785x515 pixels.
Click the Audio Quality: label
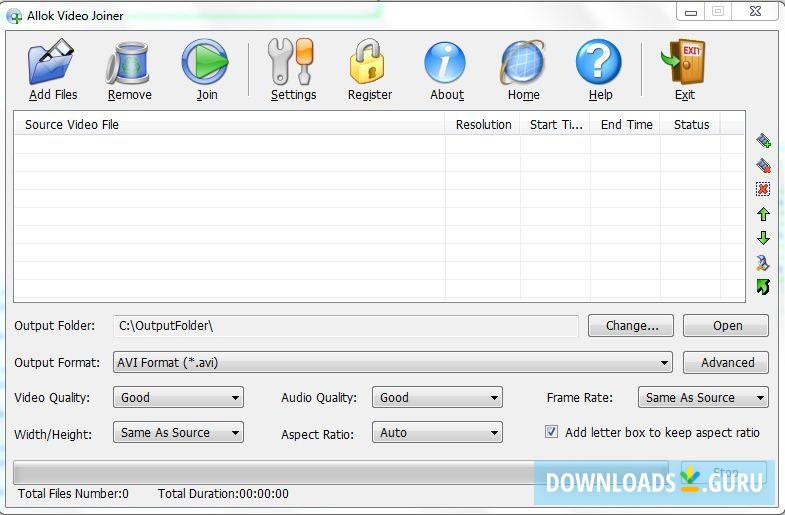pos(319,398)
